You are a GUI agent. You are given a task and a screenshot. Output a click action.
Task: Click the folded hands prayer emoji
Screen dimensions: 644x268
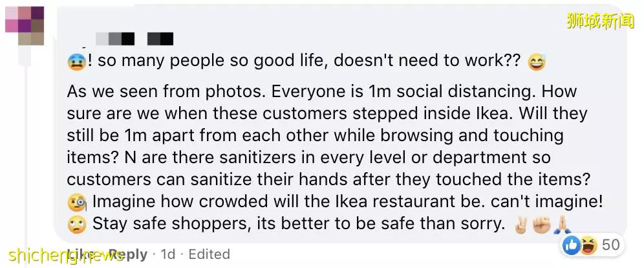click(x=561, y=225)
